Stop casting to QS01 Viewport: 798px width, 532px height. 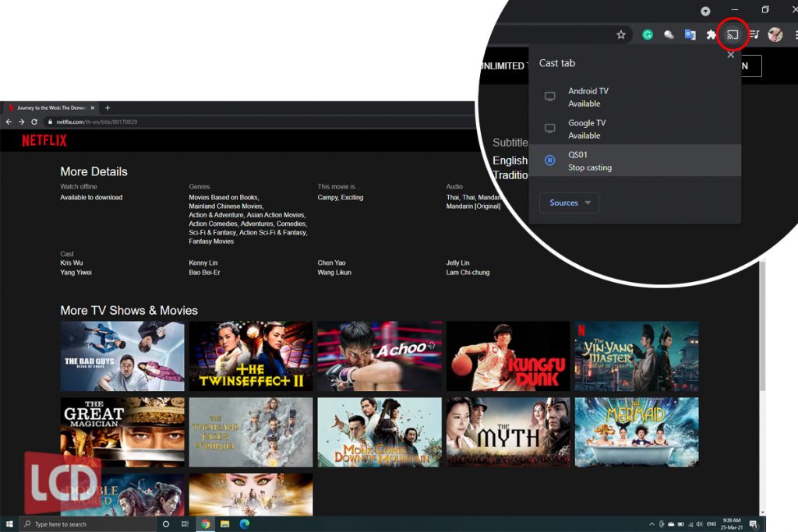(634, 160)
